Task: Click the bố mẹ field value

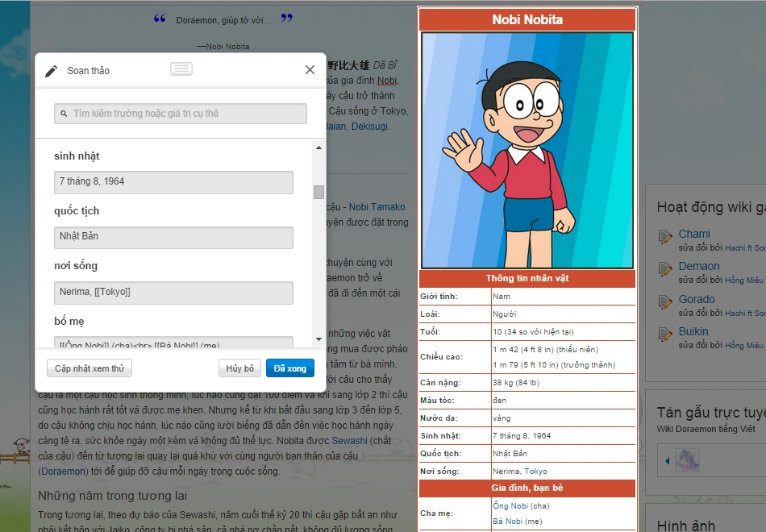Action: (x=173, y=342)
